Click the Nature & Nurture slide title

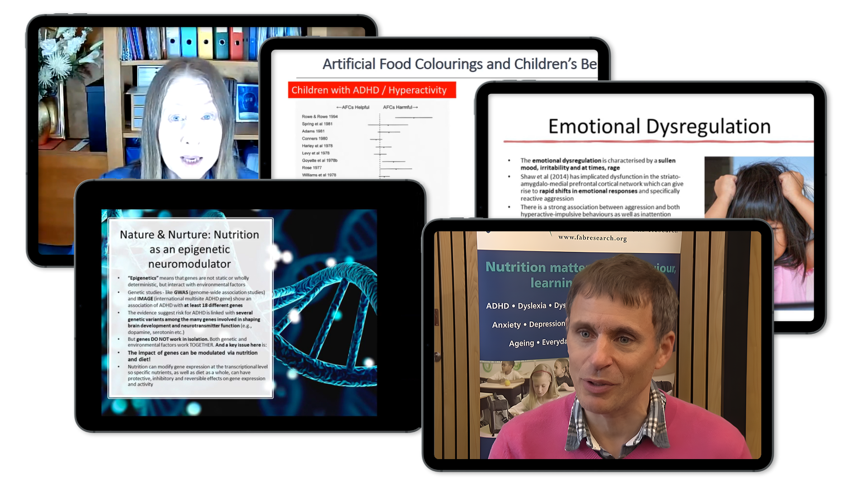coord(189,249)
